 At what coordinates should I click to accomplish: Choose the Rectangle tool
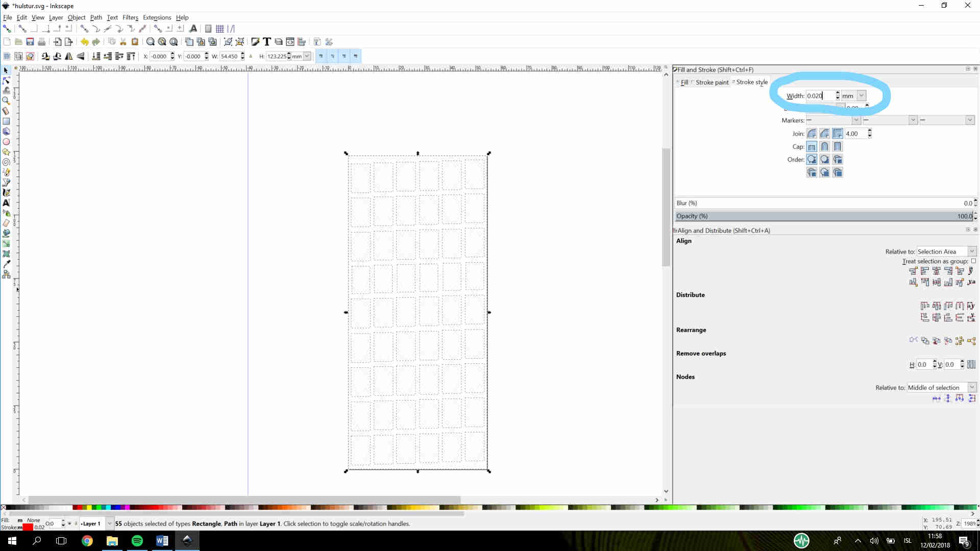click(x=6, y=121)
